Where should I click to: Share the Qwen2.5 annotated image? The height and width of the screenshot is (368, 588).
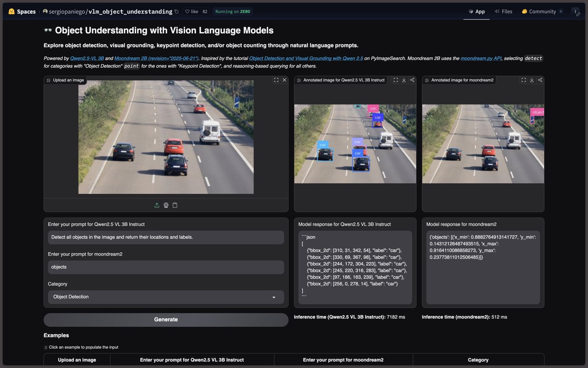point(412,80)
